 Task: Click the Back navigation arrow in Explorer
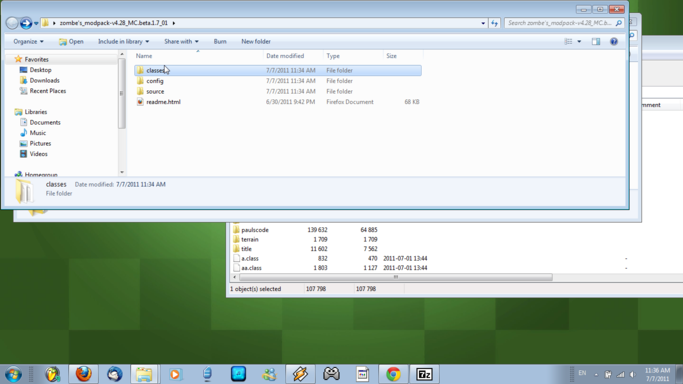tap(12, 23)
